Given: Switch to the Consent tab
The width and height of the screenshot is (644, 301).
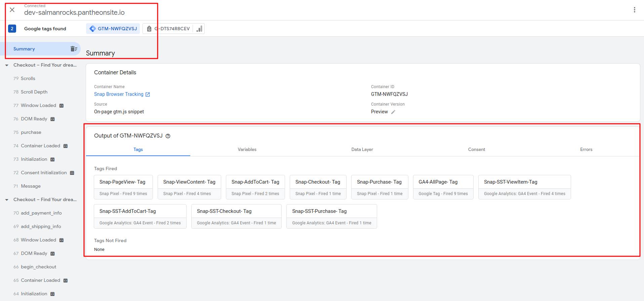Looking at the screenshot, I should click(476, 149).
